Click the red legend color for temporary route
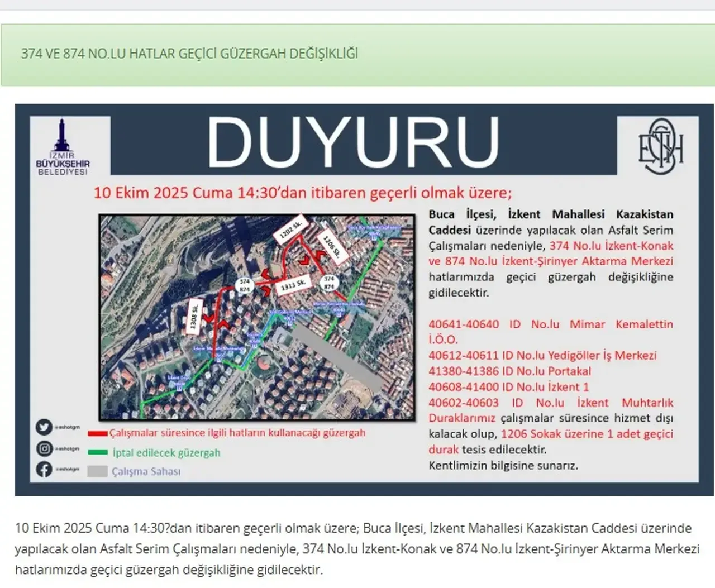Screen dimensions: 715x588 (x=97, y=433)
